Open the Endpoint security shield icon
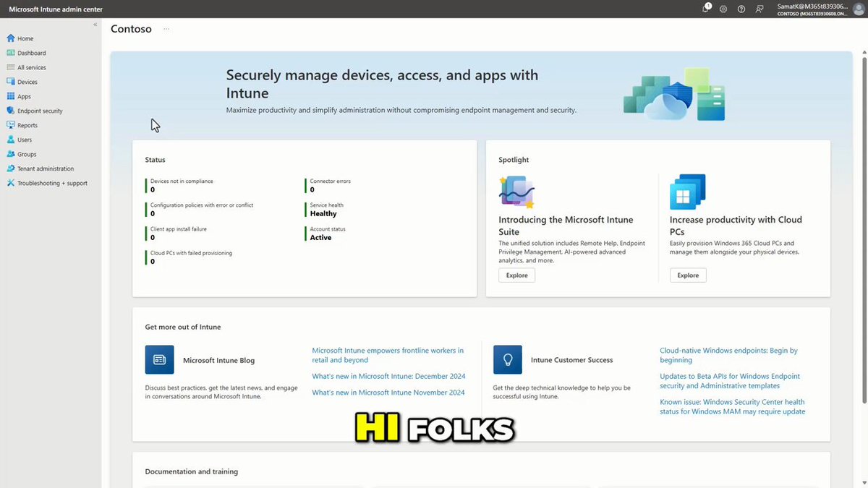The image size is (868, 488). [11, 111]
